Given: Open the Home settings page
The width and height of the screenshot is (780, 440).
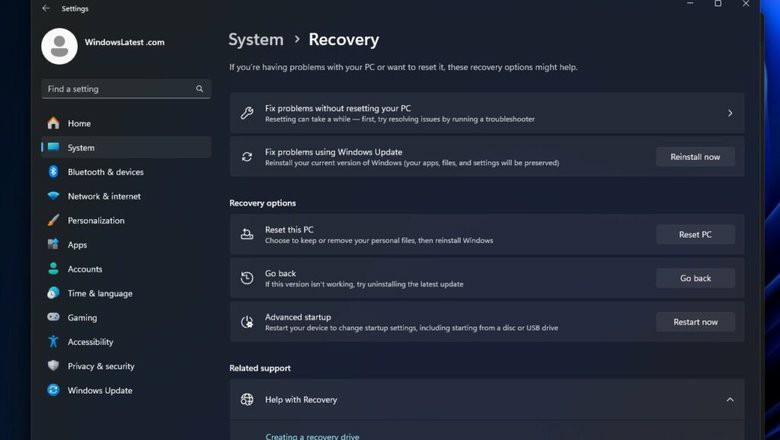Looking at the screenshot, I should (79, 124).
